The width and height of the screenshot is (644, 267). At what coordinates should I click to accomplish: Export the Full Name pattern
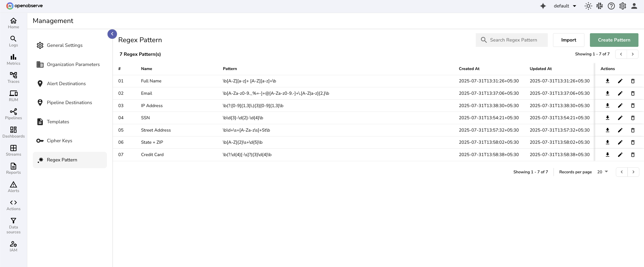coord(608,81)
